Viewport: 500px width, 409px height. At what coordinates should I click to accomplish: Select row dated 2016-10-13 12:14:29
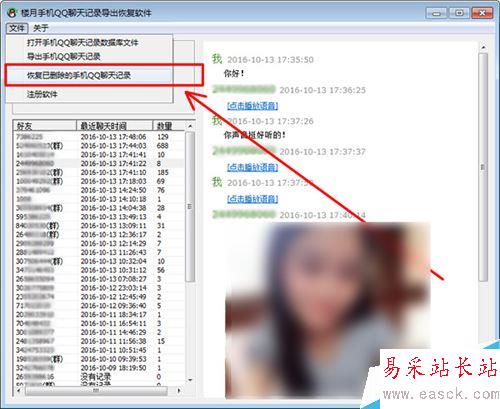[x=99, y=243]
